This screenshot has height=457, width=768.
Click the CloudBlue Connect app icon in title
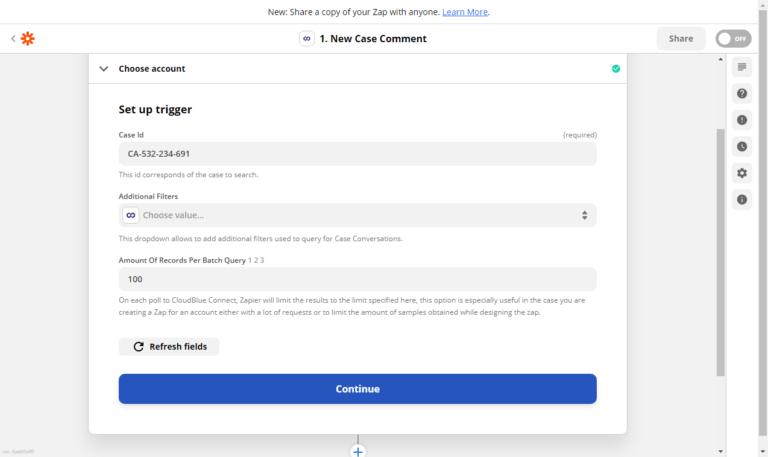point(307,39)
